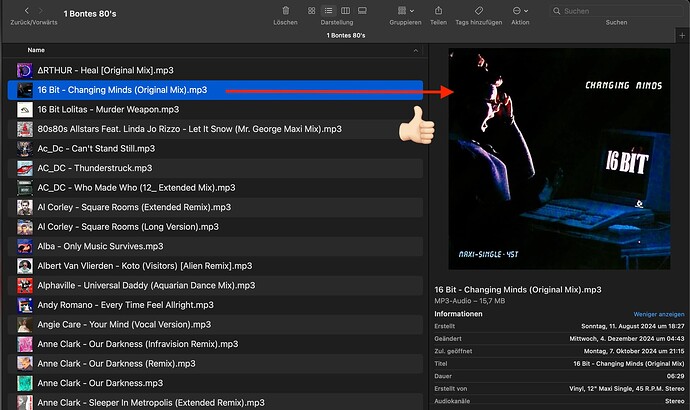Click the Thunderstruck file thumbnail icon
690x410 pixels.
pos(25,168)
